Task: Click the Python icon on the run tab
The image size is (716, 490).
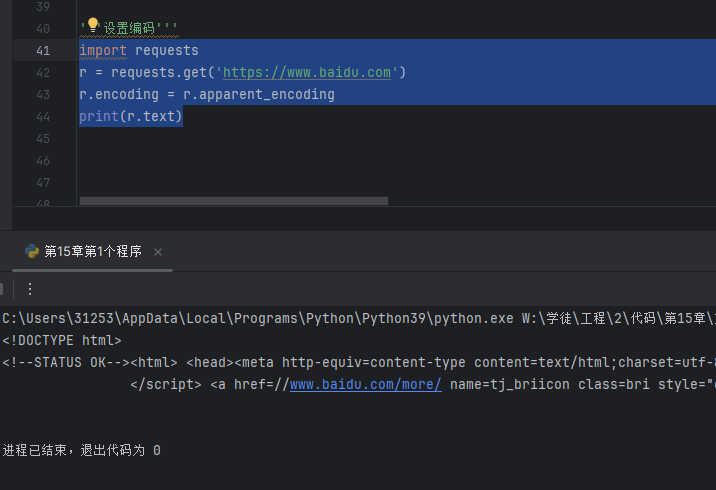Action: (x=32, y=252)
